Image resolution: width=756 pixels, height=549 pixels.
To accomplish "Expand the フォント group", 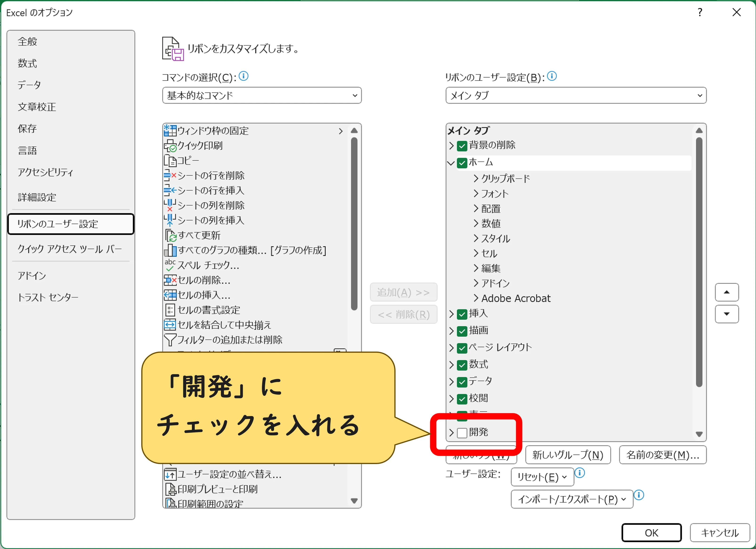I will (x=476, y=193).
